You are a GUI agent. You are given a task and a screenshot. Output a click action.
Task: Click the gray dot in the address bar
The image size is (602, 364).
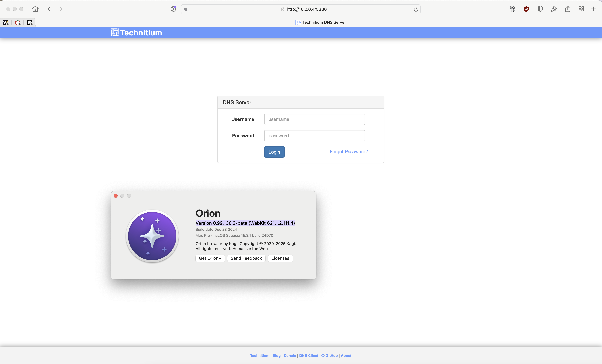tap(186, 9)
